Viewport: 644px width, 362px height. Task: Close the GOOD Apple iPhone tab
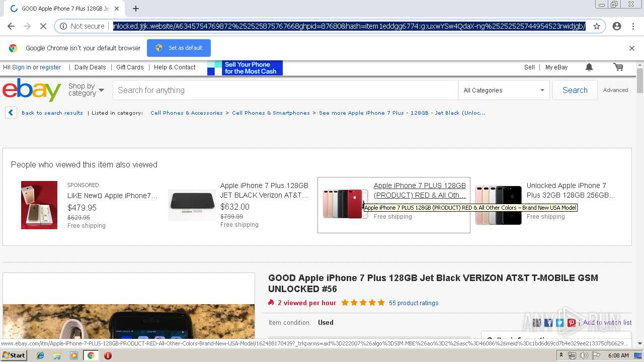pos(117,9)
